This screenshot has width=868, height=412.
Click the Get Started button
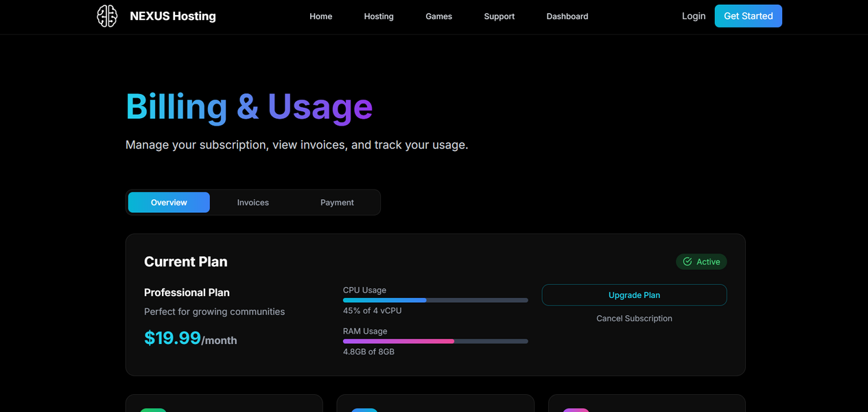pyautogui.click(x=748, y=16)
